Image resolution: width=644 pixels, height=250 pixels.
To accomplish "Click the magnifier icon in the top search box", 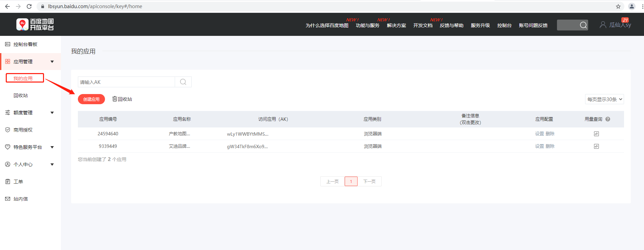I will pyautogui.click(x=583, y=25).
